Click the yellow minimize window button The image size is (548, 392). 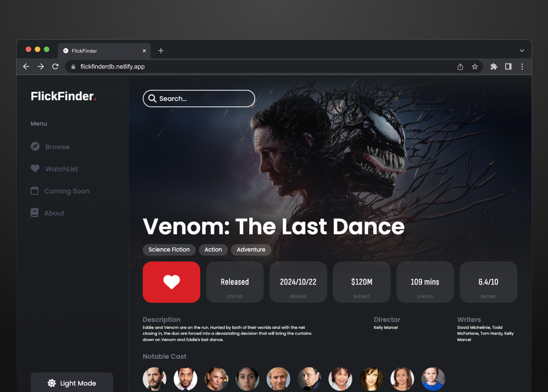[x=37, y=49]
